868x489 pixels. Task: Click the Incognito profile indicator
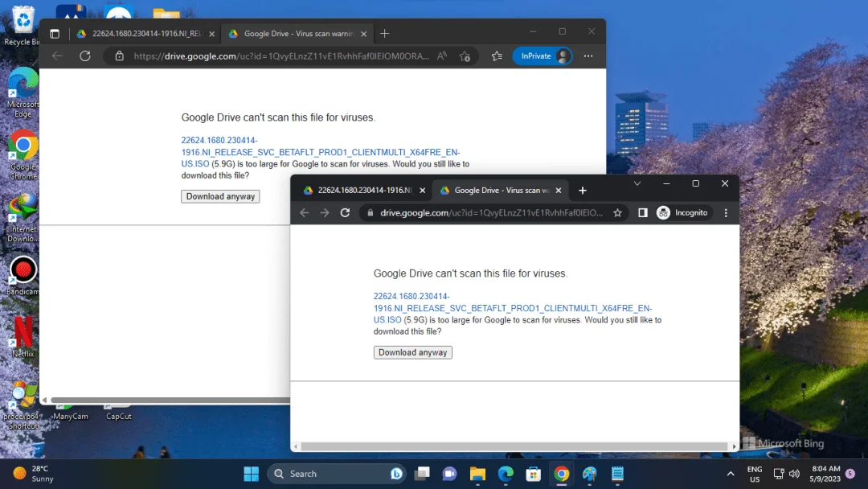click(682, 213)
